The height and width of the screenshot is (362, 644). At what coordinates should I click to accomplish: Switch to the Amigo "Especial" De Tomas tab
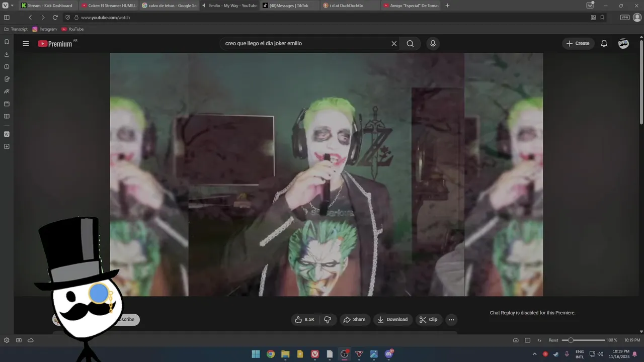click(x=411, y=6)
